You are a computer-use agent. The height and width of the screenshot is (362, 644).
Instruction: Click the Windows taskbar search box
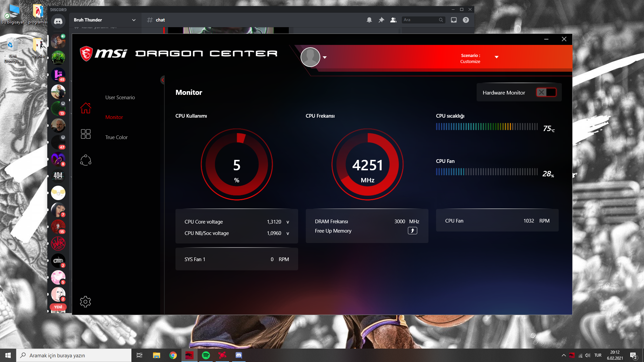[x=74, y=355]
